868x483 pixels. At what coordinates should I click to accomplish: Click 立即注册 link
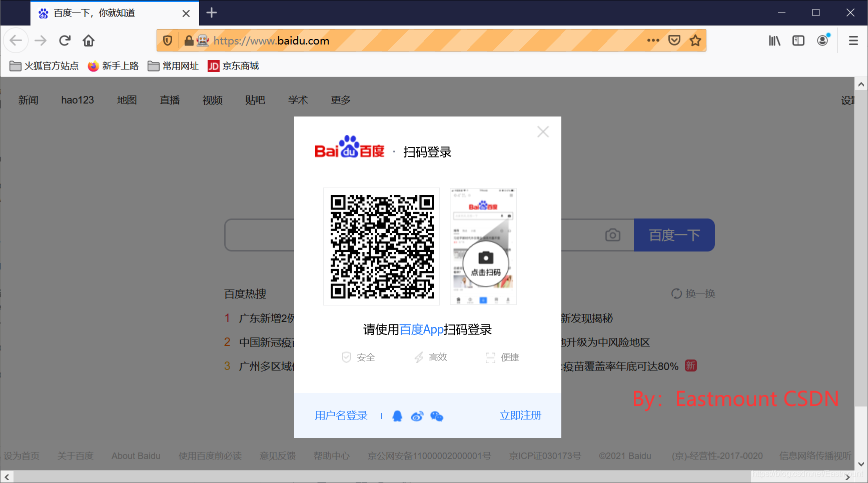pyautogui.click(x=520, y=415)
